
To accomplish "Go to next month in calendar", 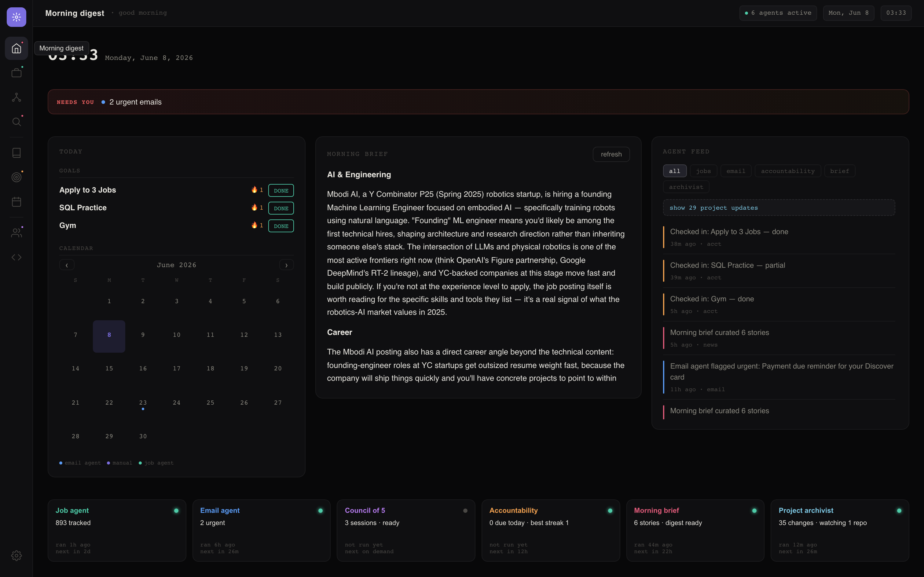I will (x=286, y=265).
